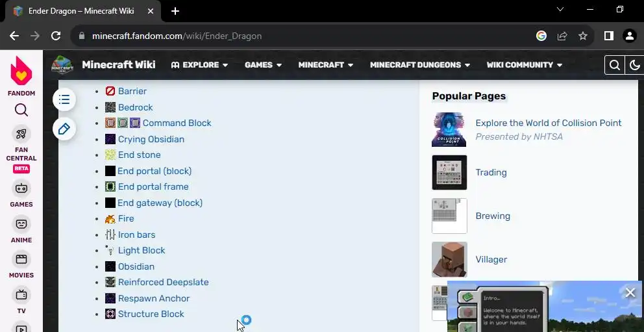Image resolution: width=644 pixels, height=332 pixels.
Task: Close the Ender Dragon tab
Action: pyautogui.click(x=151, y=11)
